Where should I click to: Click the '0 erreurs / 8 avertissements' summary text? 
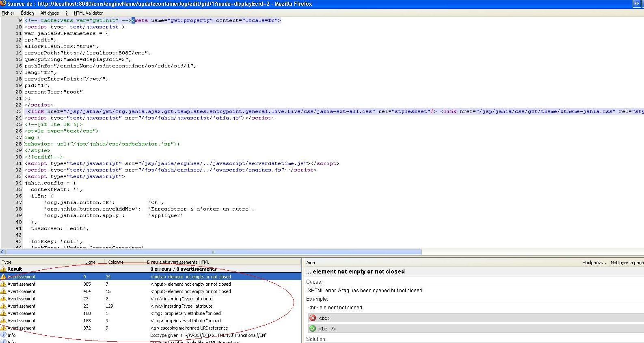[183, 269]
